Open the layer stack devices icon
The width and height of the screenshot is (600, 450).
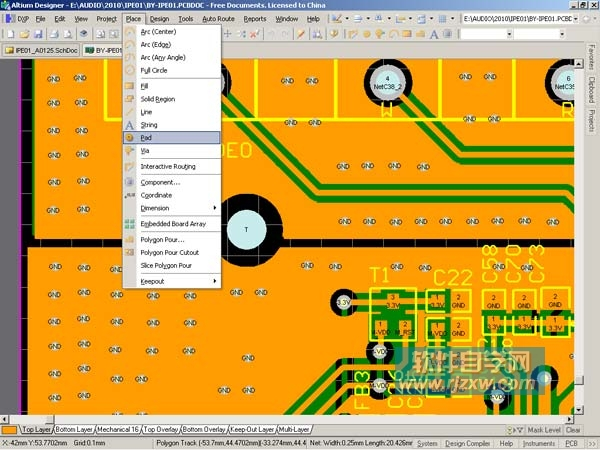pyautogui.click(x=84, y=34)
